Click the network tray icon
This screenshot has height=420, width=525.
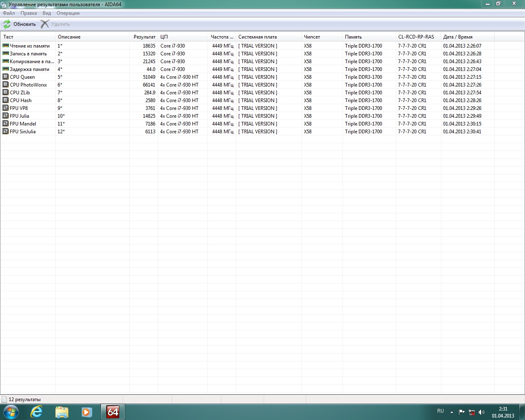pyautogui.click(x=472, y=412)
